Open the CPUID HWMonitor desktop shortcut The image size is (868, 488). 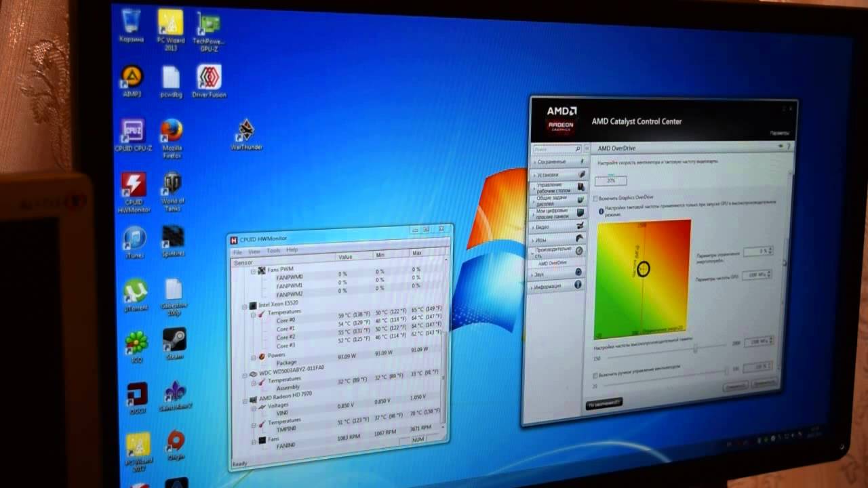click(134, 192)
